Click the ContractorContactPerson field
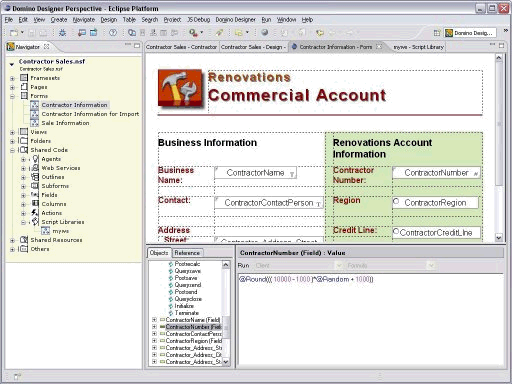The image size is (512, 384). pyautogui.click(x=269, y=203)
